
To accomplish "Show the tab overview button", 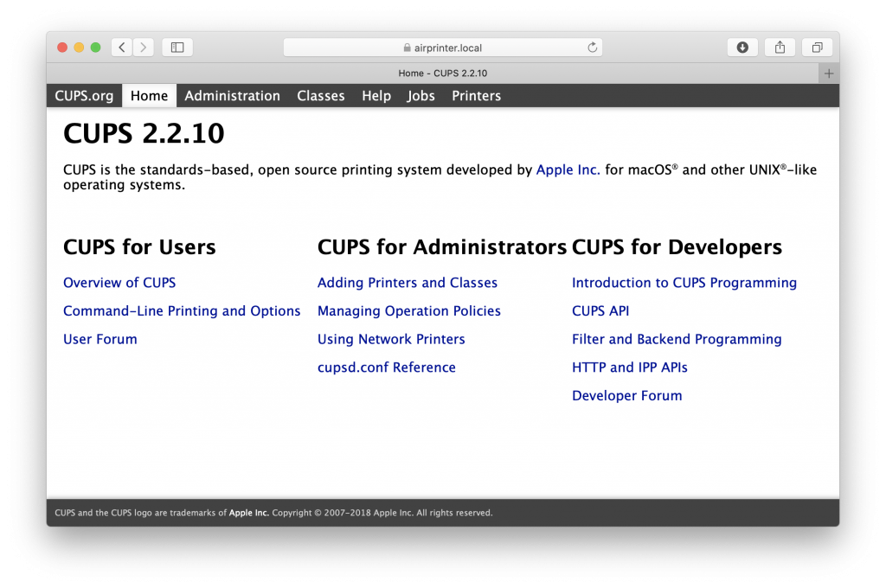I will click(817, 48).
